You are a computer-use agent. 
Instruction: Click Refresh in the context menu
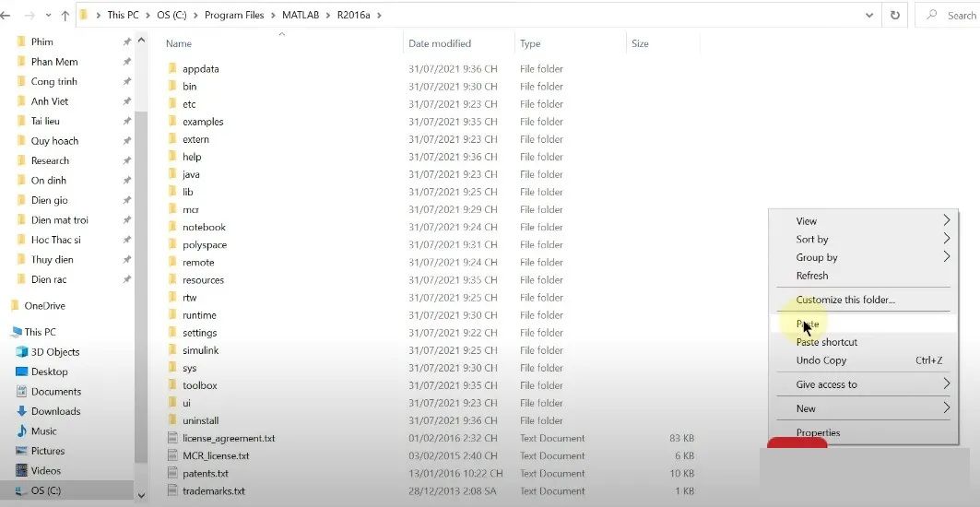pos(863,275)
